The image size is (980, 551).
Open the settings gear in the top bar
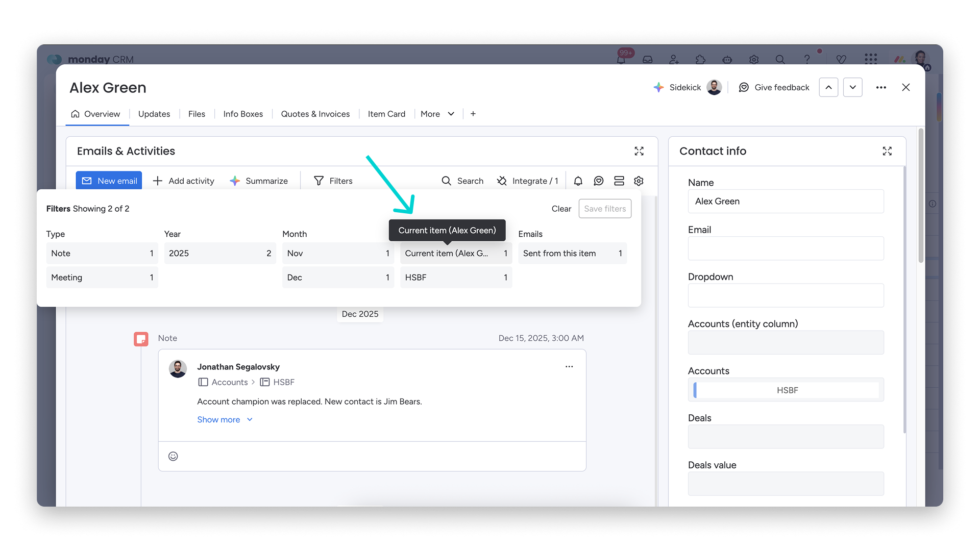pos(754,60)
